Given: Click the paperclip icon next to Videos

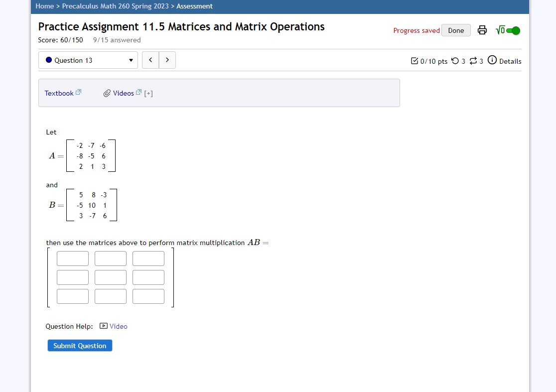Looking at the screenshot, I should (107, 93).
